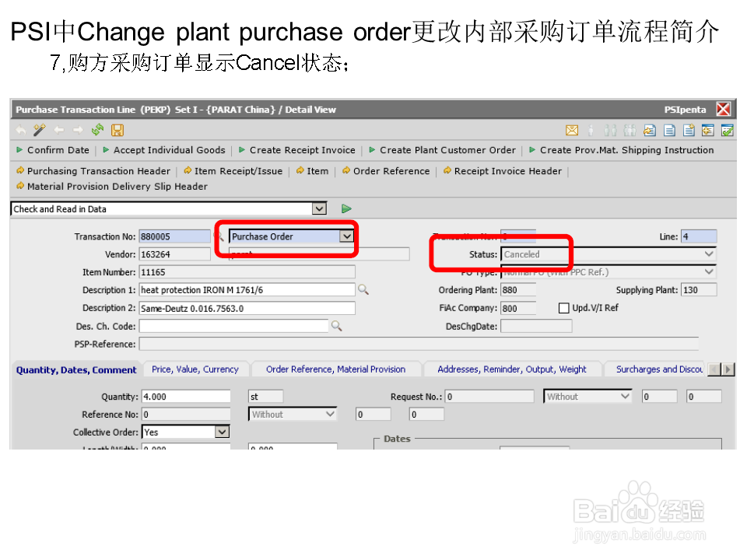This screenshot has width=747, height=560.
Task: Select the magic wand toolbar icon
Action: point(37,130)
